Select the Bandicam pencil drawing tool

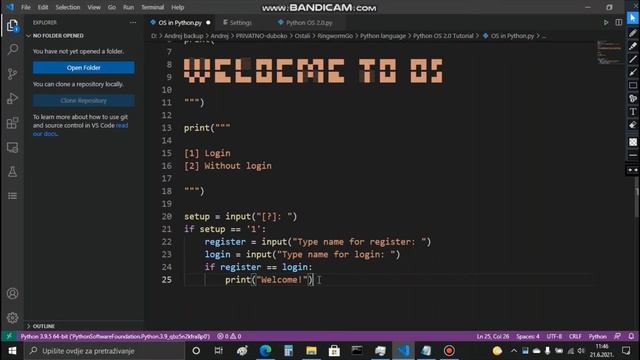click(x=633, y=33)
